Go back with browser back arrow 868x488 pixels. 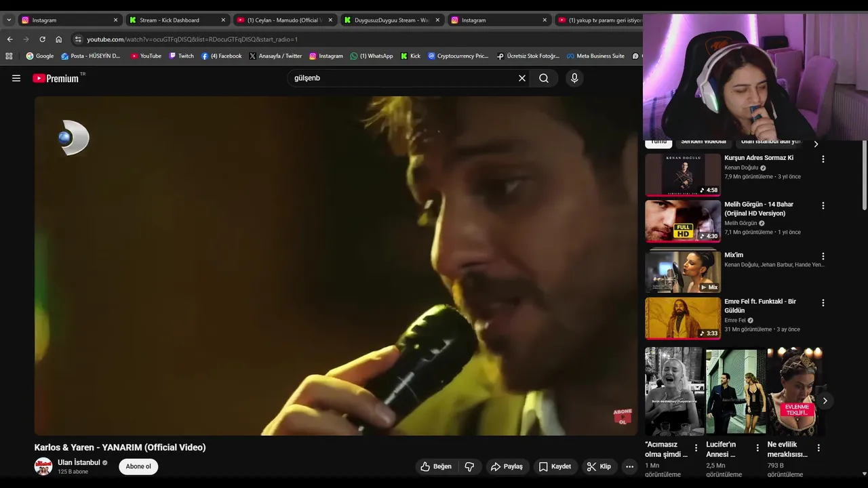[9, 39]
